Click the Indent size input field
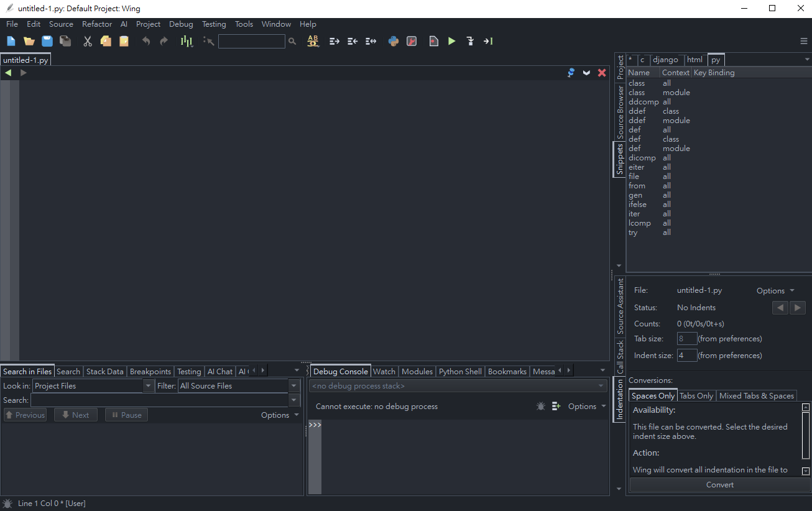This screenshot has height=511, width=812. (686, 356)
